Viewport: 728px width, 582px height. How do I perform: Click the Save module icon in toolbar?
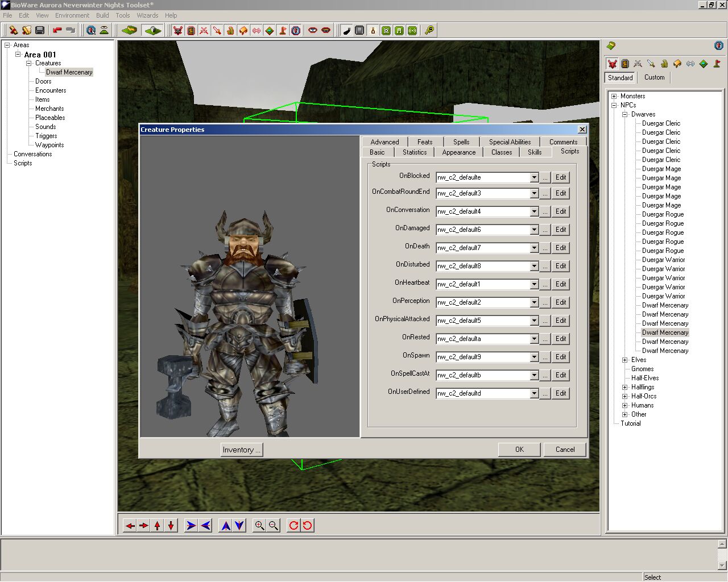pos(40,30)
